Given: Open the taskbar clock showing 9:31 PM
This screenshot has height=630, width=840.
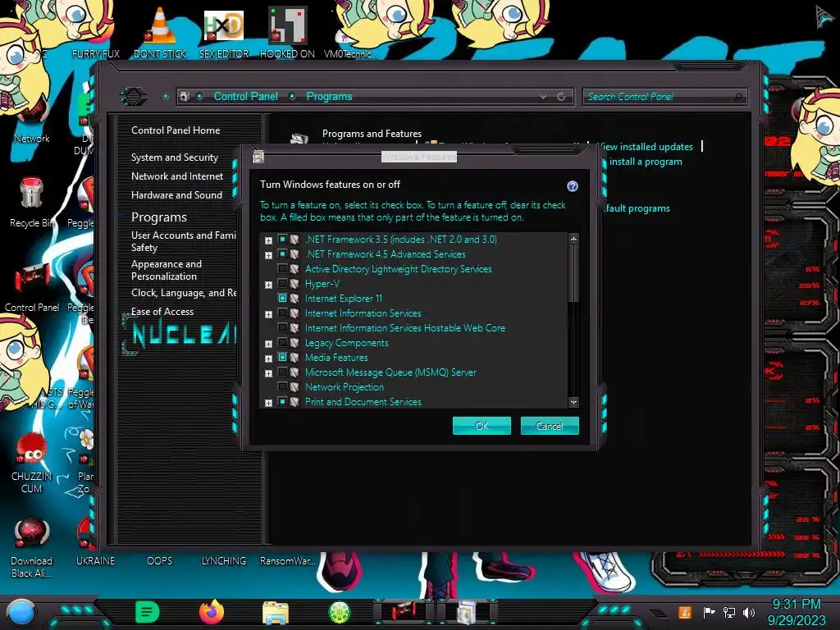Looking at the screenshot, I should (796, 612).
